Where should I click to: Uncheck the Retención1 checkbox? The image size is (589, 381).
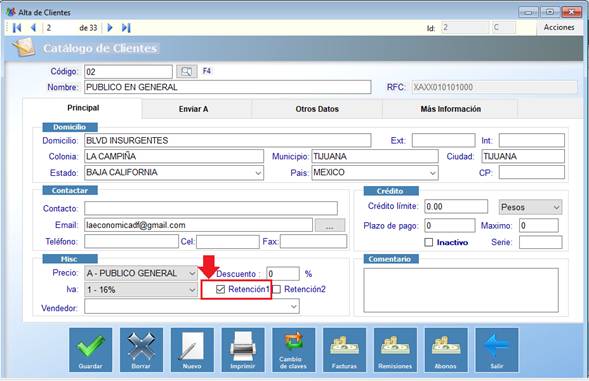pyautogui.click(x=220, y=289)
